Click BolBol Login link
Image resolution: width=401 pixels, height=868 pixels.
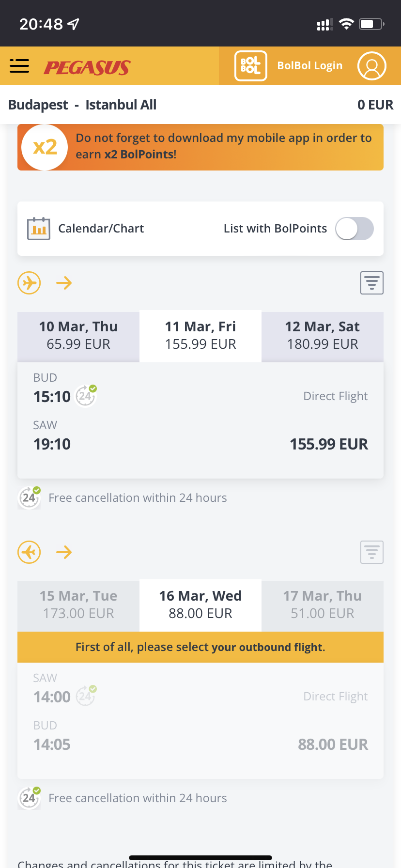tap(309, 66)
